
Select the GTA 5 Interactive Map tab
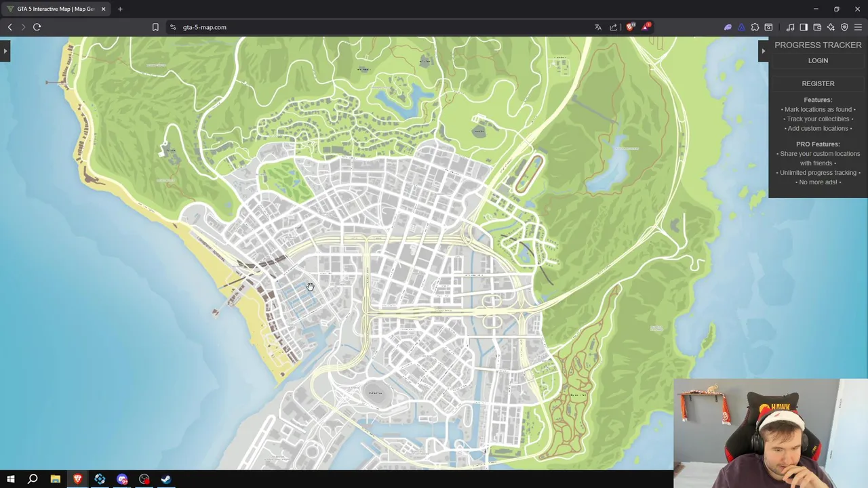point(56,9)
